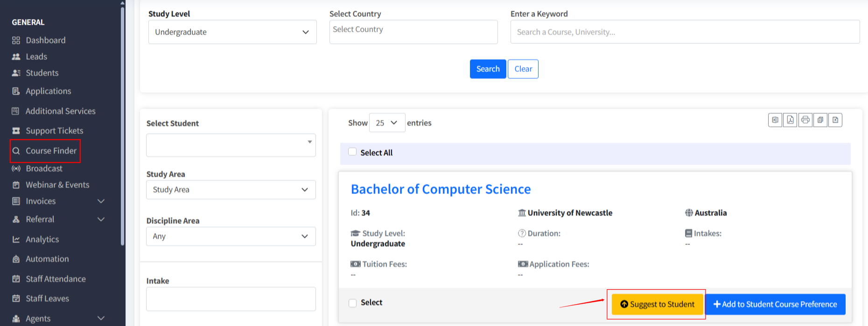The width and height of the screenshot is (868, 326).
Task: Focus the Enter a Keyword search field
Action: tap(685, 32)
